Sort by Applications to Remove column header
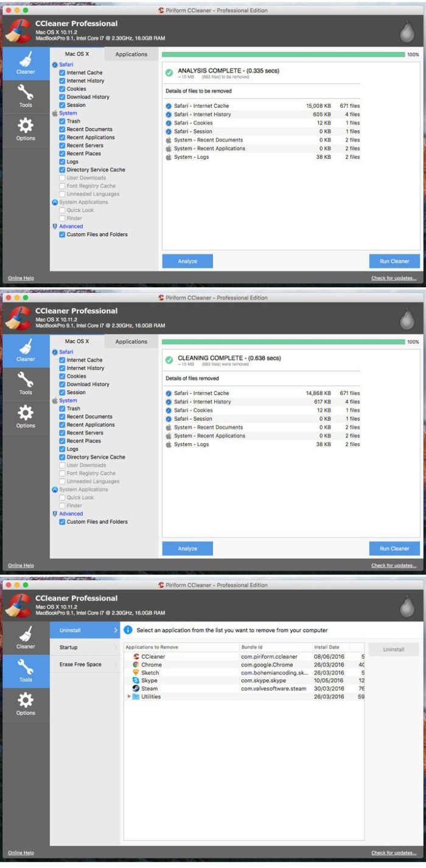 pos(181,647)
